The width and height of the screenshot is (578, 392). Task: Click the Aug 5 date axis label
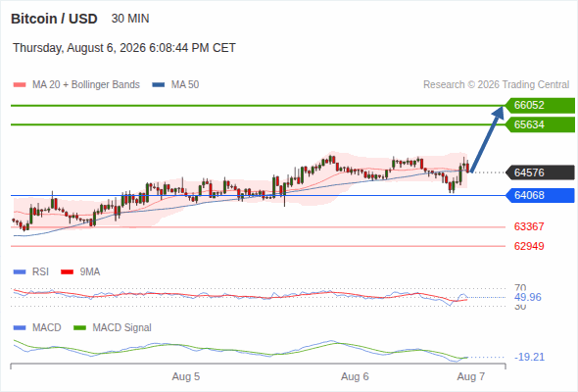pos(186,376)
